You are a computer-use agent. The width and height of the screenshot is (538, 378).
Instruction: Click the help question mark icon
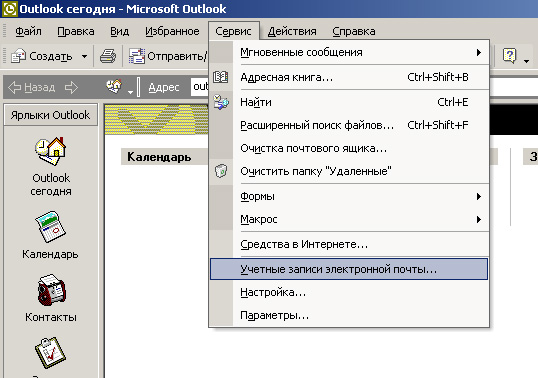[510, 56]
